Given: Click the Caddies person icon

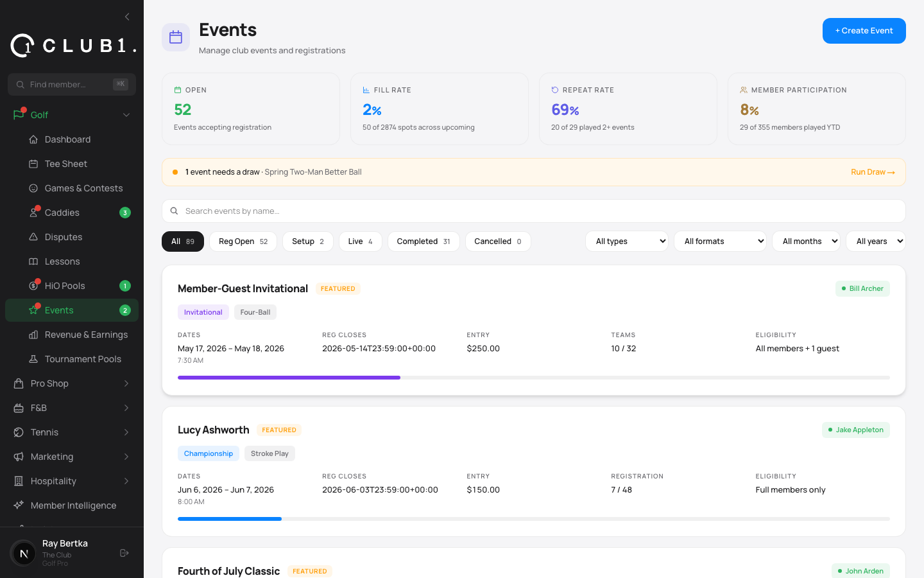Looking at the screenshot, I should click(33, 213).
